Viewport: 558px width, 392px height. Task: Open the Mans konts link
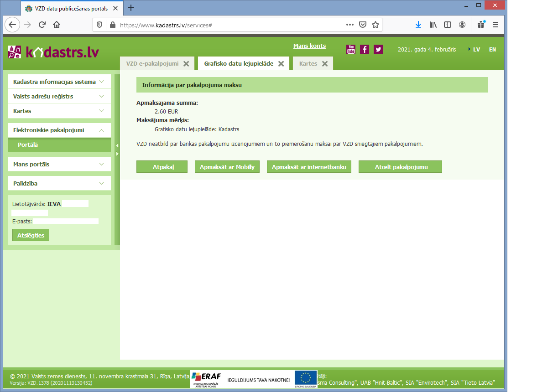coord(309,46)
